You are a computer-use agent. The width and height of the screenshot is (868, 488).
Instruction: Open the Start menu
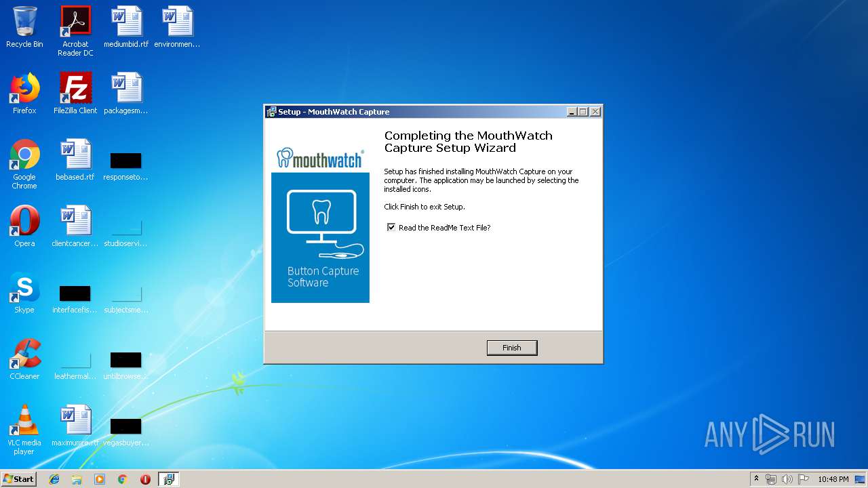(x=19, y=479)
